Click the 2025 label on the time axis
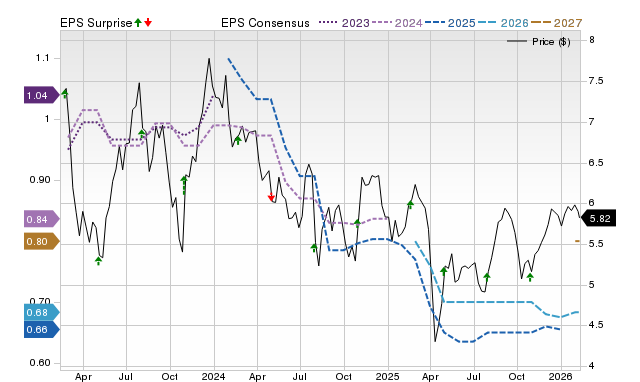Viewport: 640px width, 382px height. (x=387, y=376)
